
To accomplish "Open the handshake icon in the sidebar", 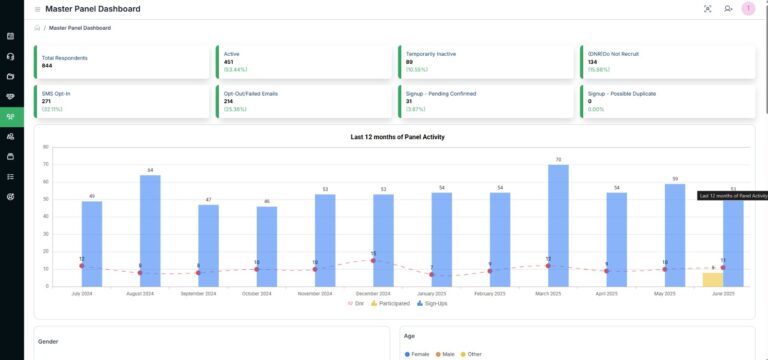I will [11, 96].
